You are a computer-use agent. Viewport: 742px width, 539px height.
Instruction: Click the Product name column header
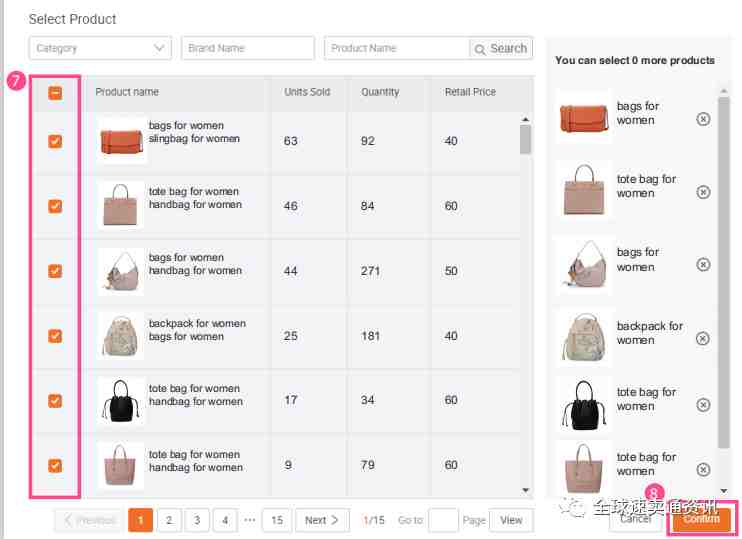[127, 92]
